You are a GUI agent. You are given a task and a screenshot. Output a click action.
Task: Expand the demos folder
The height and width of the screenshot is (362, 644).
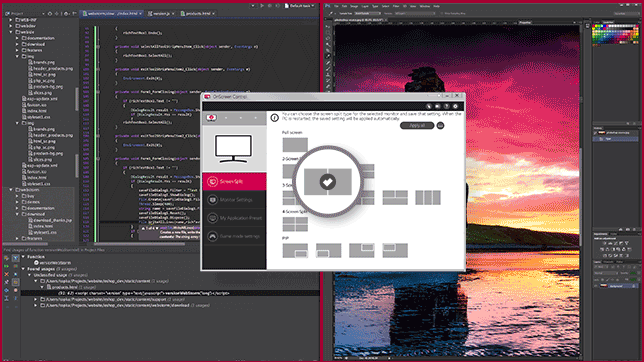click(17, 202)
